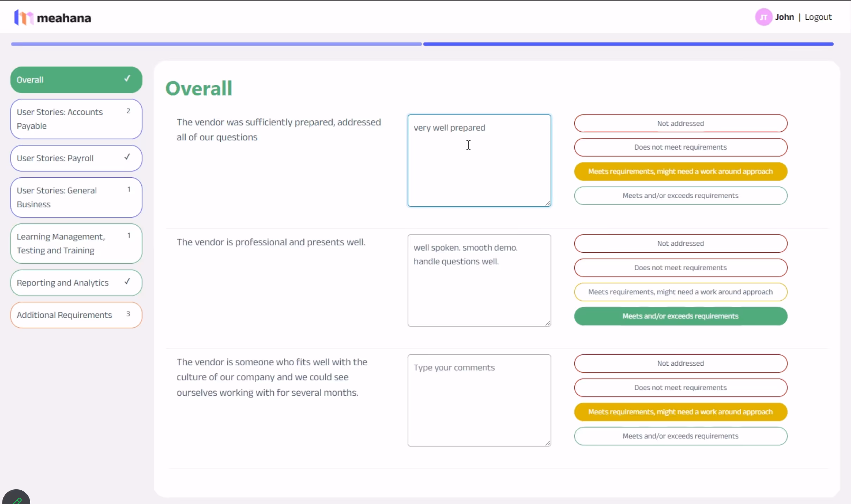Go to Learning Management, Testing and Training

pyautogui.click(x=76, y=244)
